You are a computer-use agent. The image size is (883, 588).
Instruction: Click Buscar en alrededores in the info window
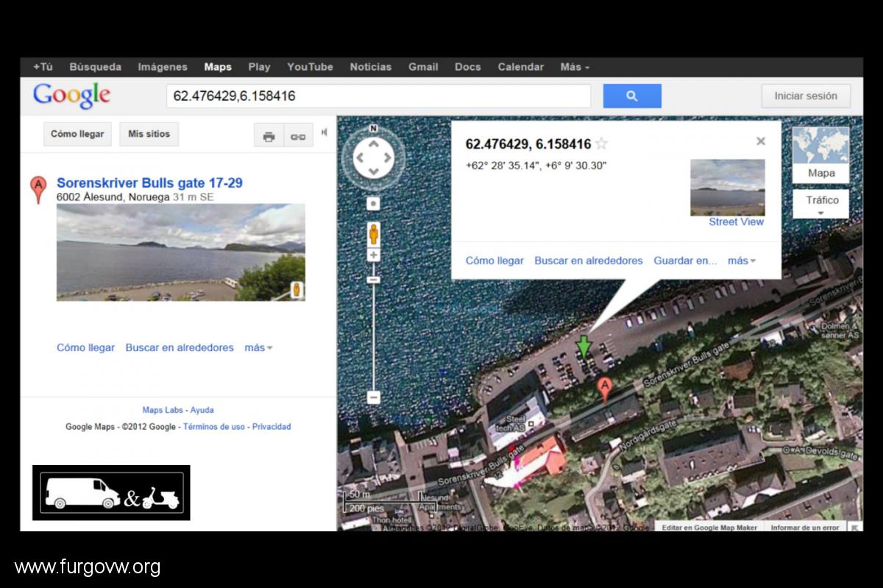pyautogui.click(x=589, y=261)
